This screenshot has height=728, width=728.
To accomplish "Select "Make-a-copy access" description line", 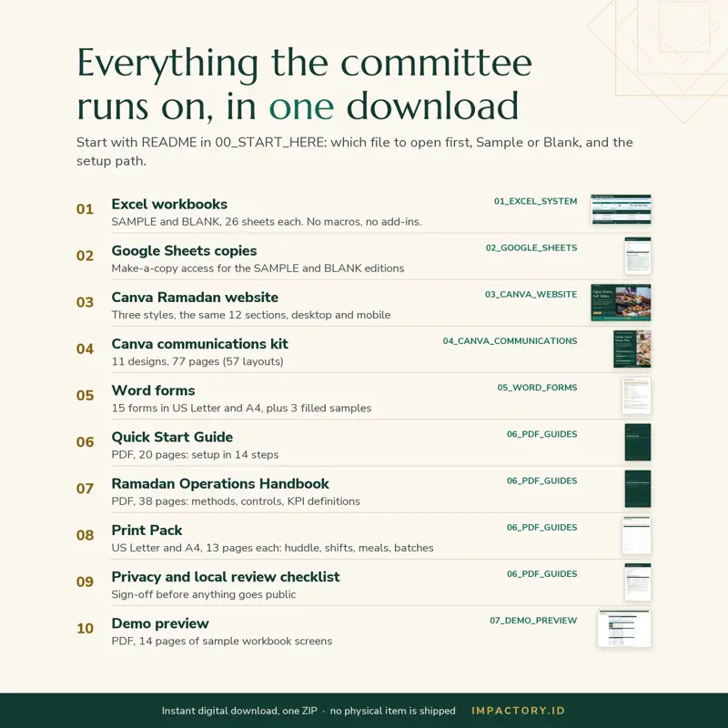I will coord(258,268).
